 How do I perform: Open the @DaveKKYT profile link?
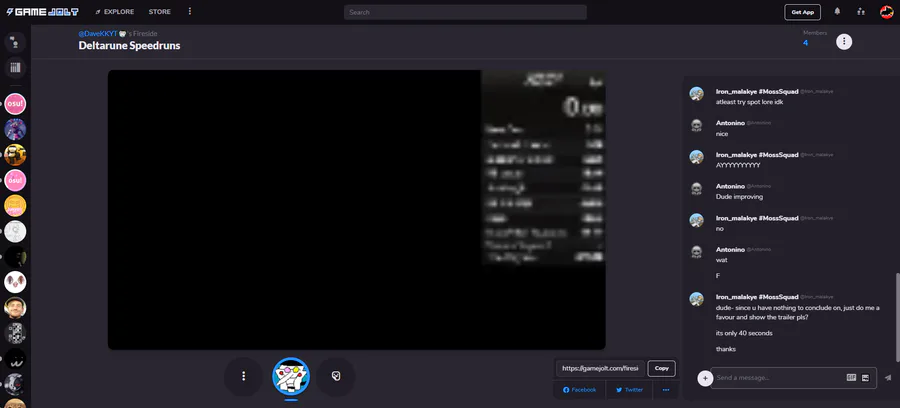click(x=98, y=34)
